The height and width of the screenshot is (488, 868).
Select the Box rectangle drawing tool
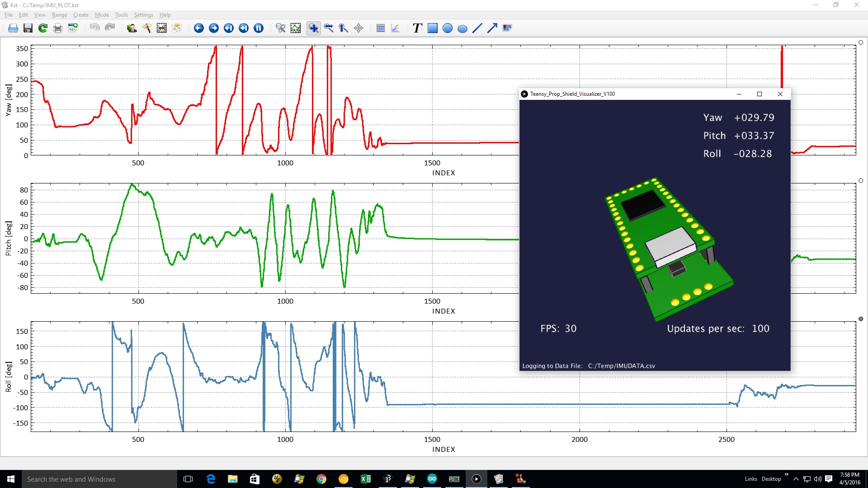click(x=433, y=28)
